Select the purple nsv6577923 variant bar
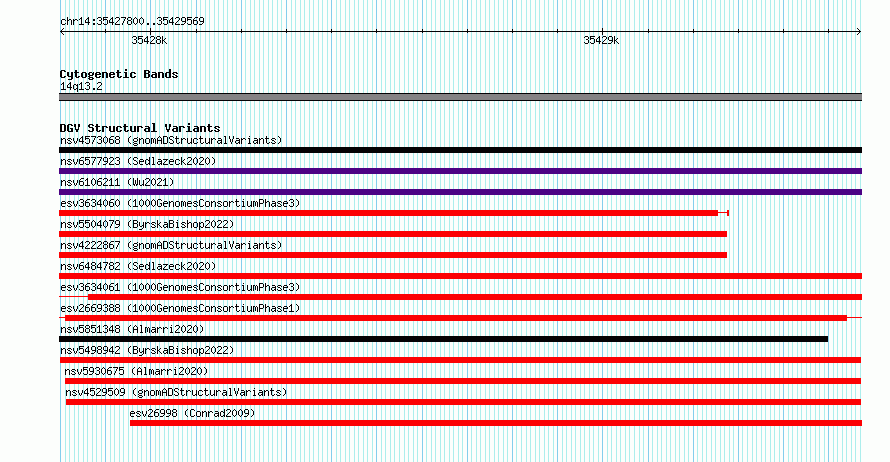Image resolution: width=890 pixels, height=462 pixels. tap(460, 171)
